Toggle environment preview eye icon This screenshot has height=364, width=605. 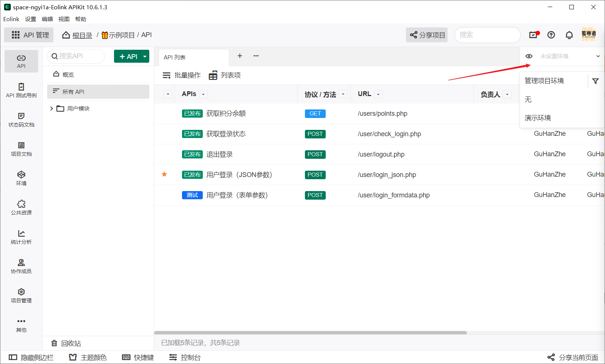[x=529, y=56]
